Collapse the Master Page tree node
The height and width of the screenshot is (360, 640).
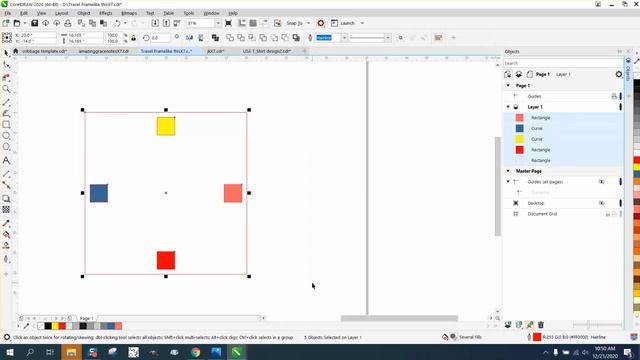508,171
